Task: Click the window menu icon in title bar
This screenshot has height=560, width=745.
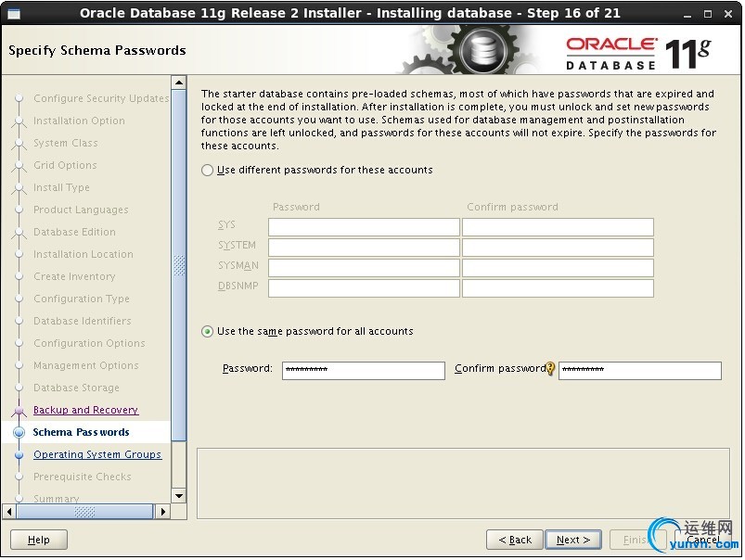Action: (14, 14)
